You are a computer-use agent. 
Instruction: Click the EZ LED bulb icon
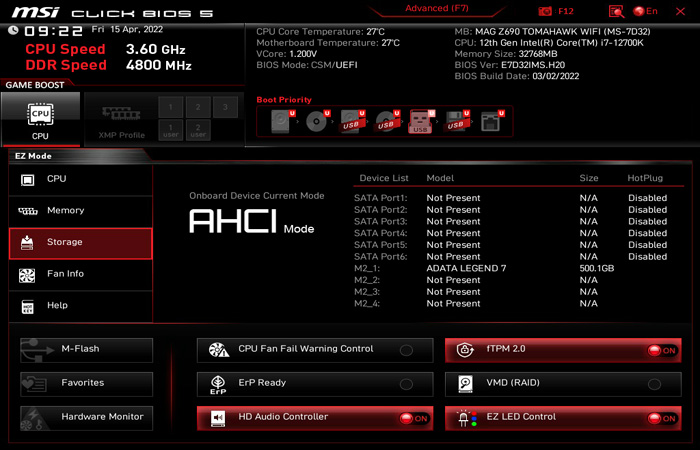(467, 418)
